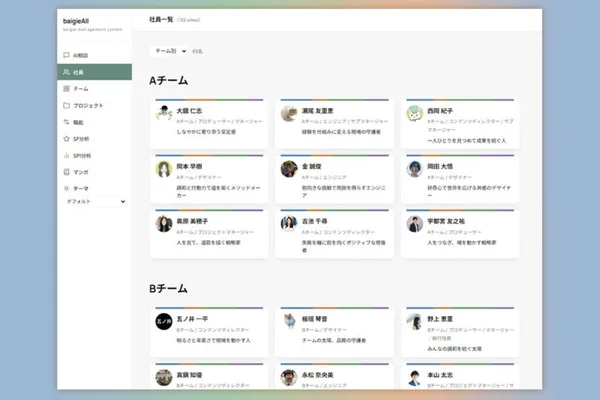Open 宇都宮 友之祐's employee card name
The image size is (600, 400).
point(446,221)
